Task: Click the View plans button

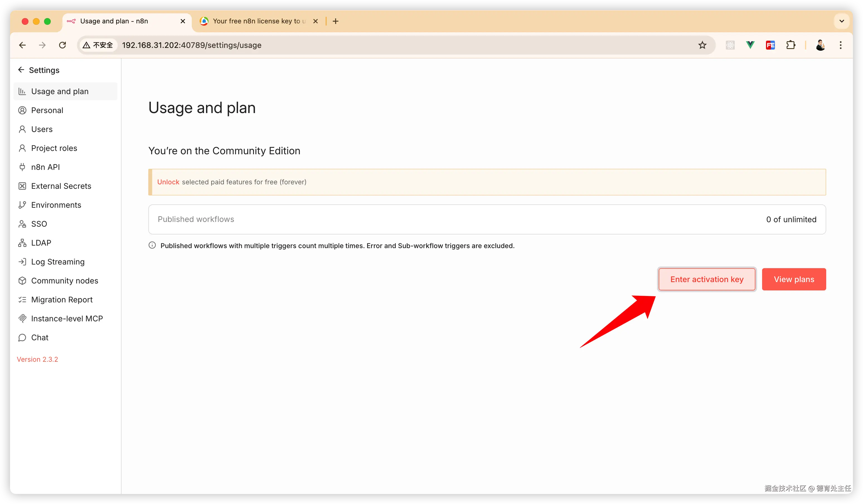Action: pyautogui.click(x=794, y=279)
